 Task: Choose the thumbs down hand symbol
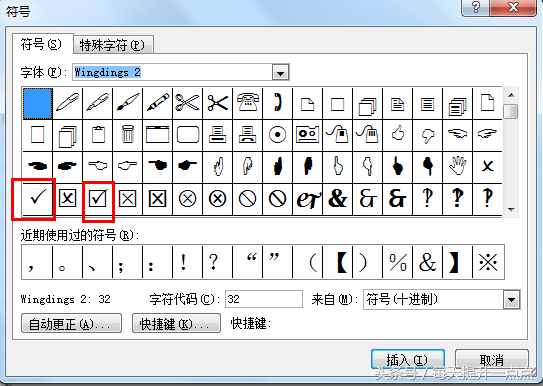(427, 135)
